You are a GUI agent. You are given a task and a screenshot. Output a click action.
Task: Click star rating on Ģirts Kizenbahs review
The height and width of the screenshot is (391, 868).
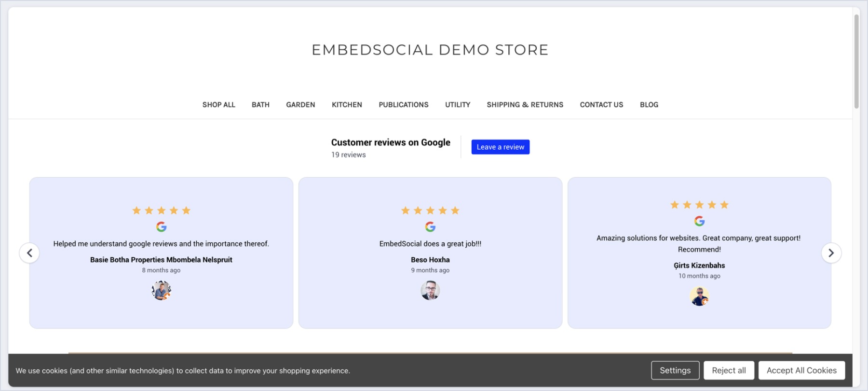(699, 205)
